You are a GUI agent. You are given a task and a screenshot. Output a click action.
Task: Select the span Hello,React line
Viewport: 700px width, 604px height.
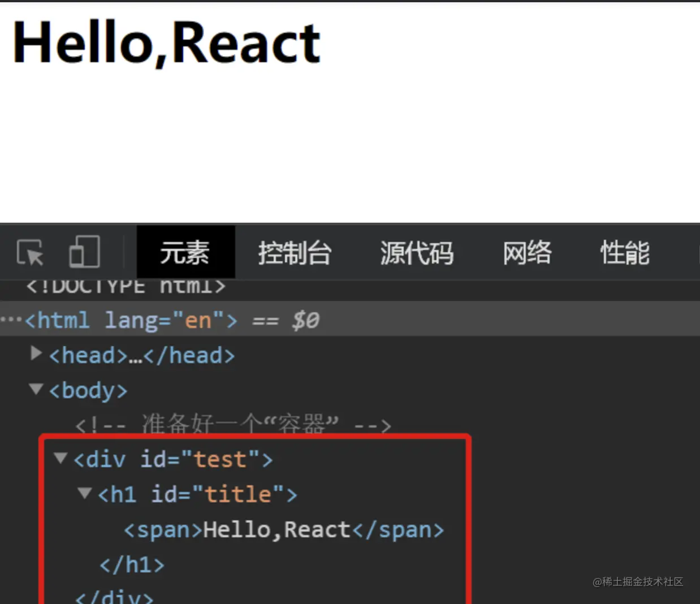[284, 530]
